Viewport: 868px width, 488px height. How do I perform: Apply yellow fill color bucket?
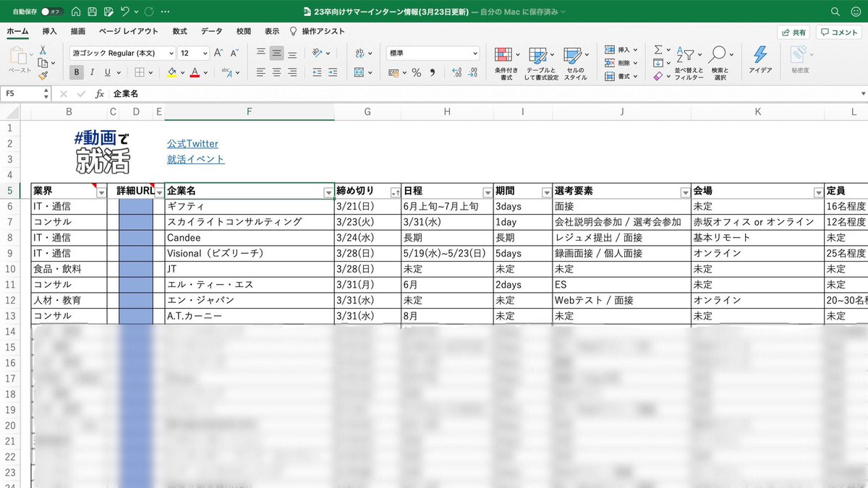pos(171,72)
